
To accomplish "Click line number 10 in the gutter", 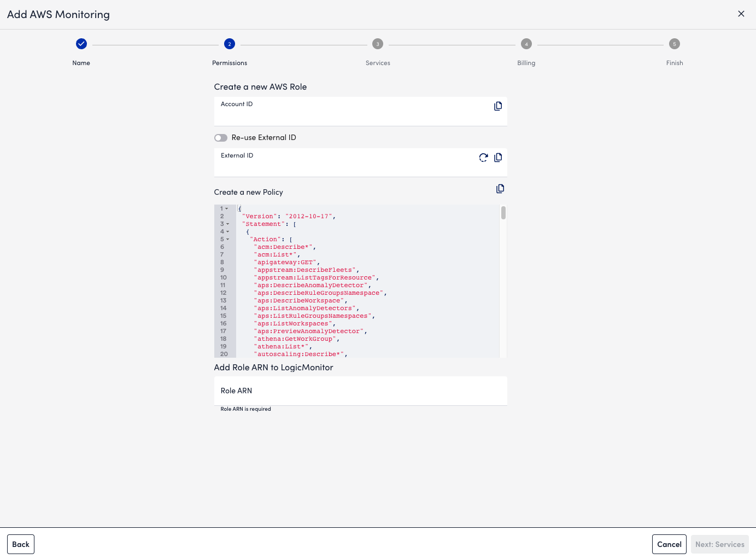I will click(223, 278).
